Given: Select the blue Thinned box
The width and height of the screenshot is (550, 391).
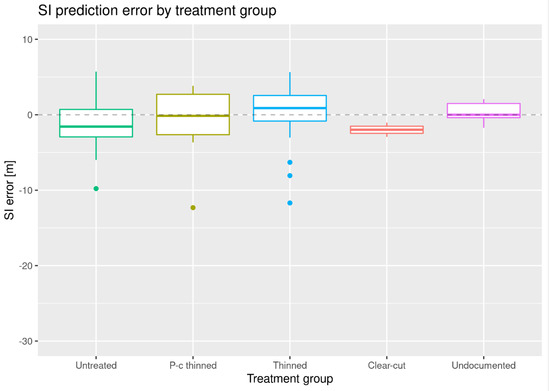Looking at the screenshot, I should pos(290,108).
